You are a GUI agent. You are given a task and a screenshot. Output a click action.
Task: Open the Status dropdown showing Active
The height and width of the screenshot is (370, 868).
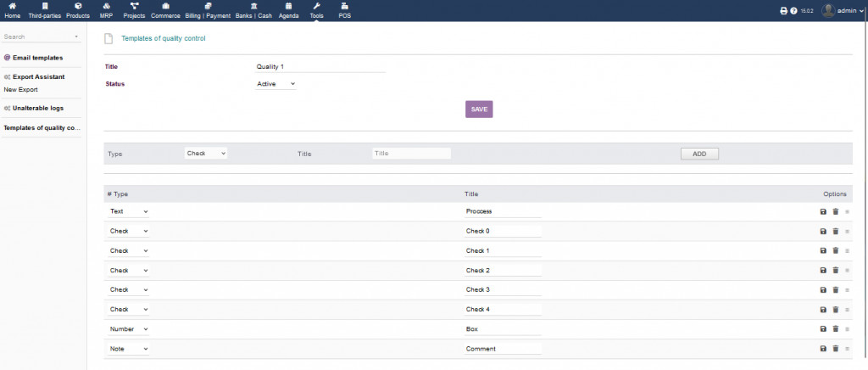click(275, 84)
